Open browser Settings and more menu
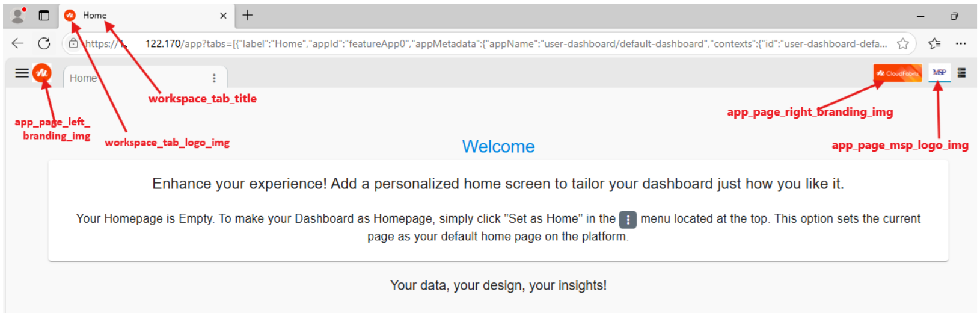 pos(961,43)
